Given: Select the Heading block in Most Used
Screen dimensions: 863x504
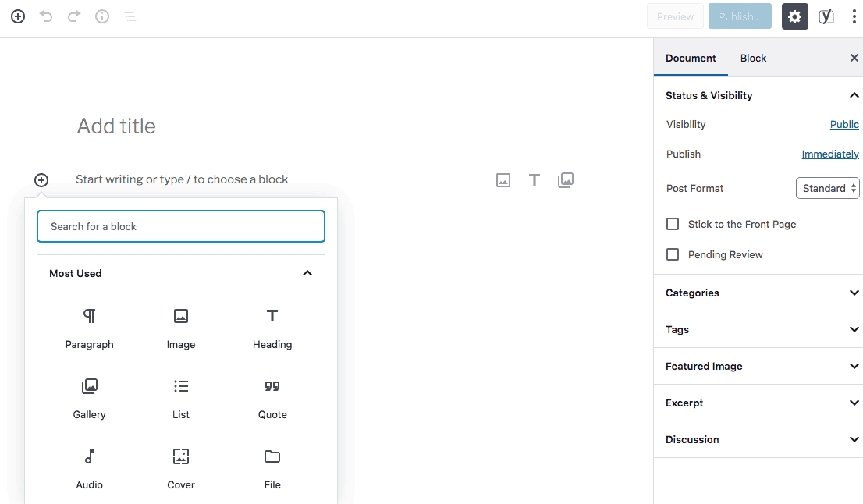Looking at the screenshot, I should click(x=272, y=329).
